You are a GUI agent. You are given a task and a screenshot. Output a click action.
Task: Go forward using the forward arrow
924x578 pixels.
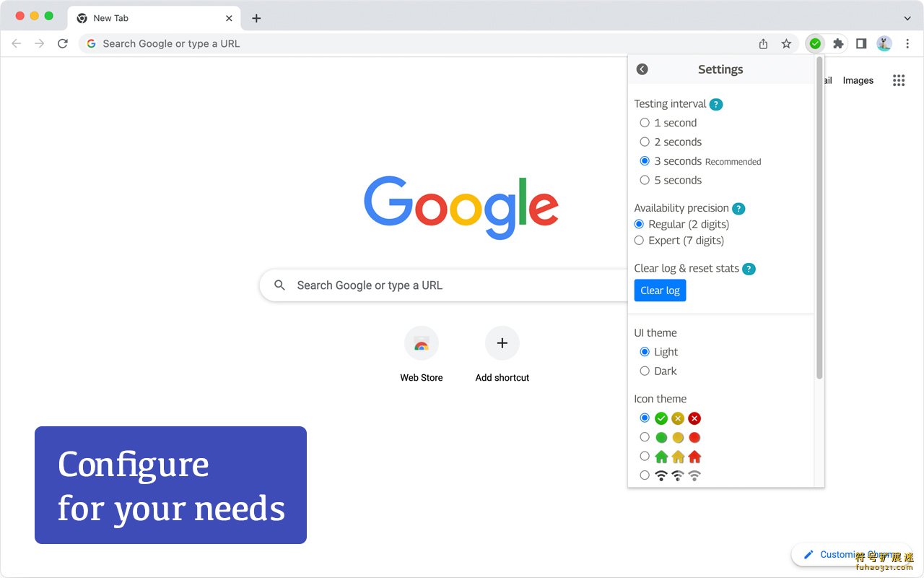pos(40,43)
